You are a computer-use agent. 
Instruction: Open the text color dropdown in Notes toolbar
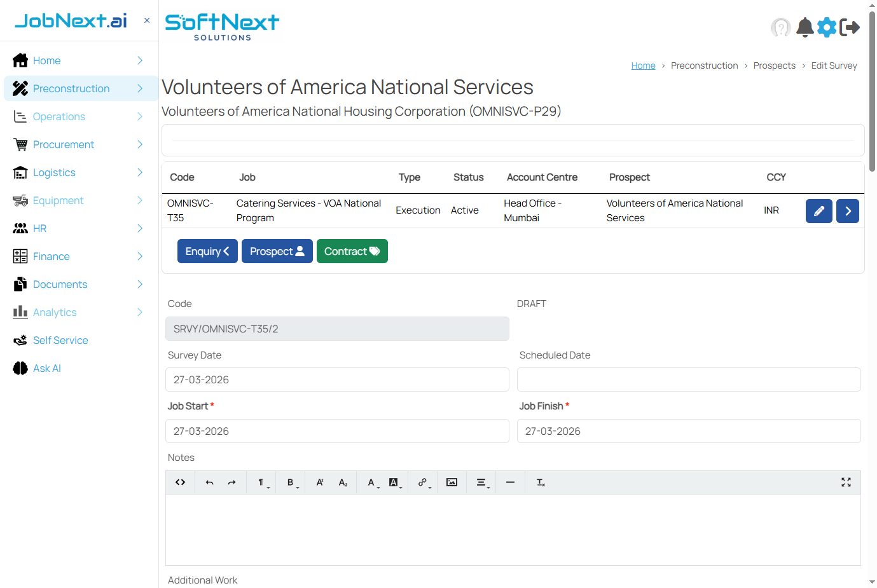pos(371,482)
